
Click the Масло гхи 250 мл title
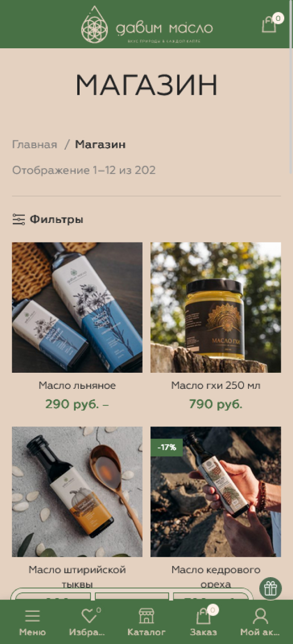click(x=216, y=385)
